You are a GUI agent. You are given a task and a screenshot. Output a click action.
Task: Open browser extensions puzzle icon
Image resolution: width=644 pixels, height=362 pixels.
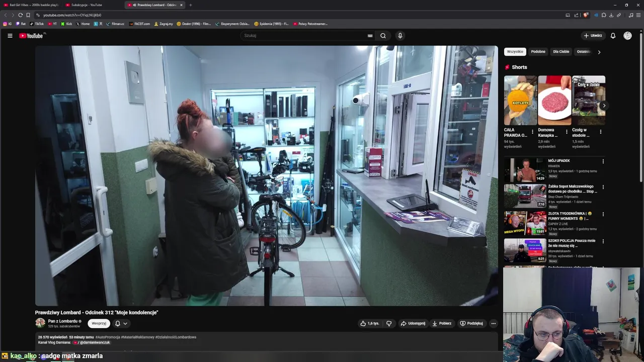pyautogui.click(x=604, y=15)
